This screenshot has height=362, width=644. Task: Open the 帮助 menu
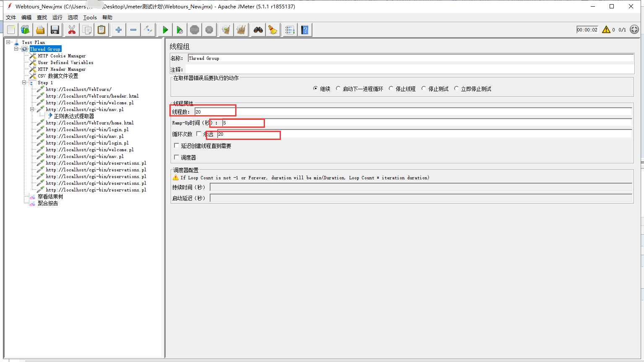click(x=107, y=18)
